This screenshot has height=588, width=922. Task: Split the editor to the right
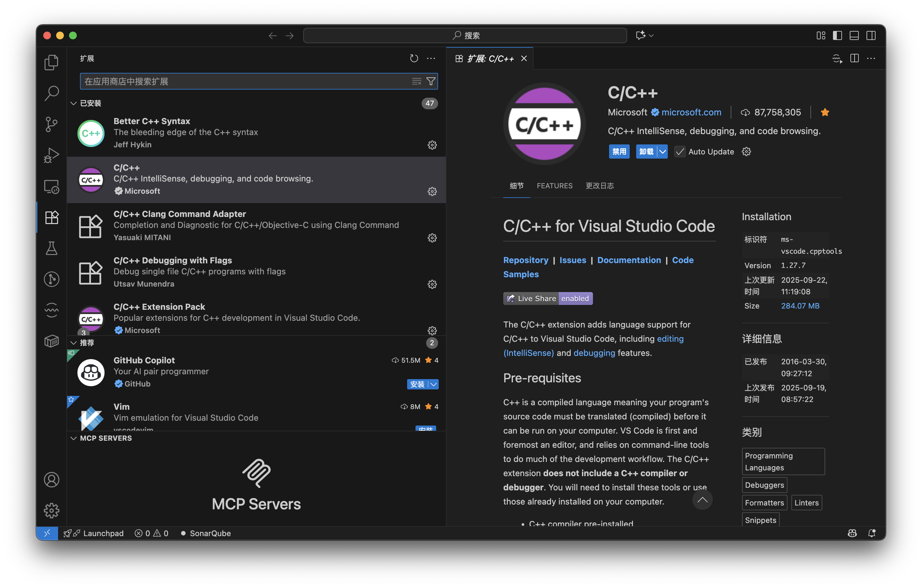point(854,58)
